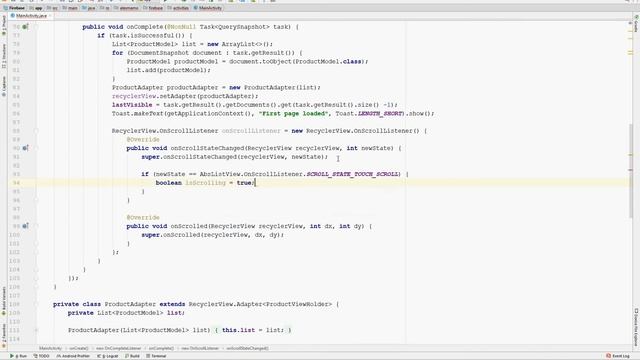
Task: Click onComplete() in the bottom breadcrumb
Action: (161, 348)
